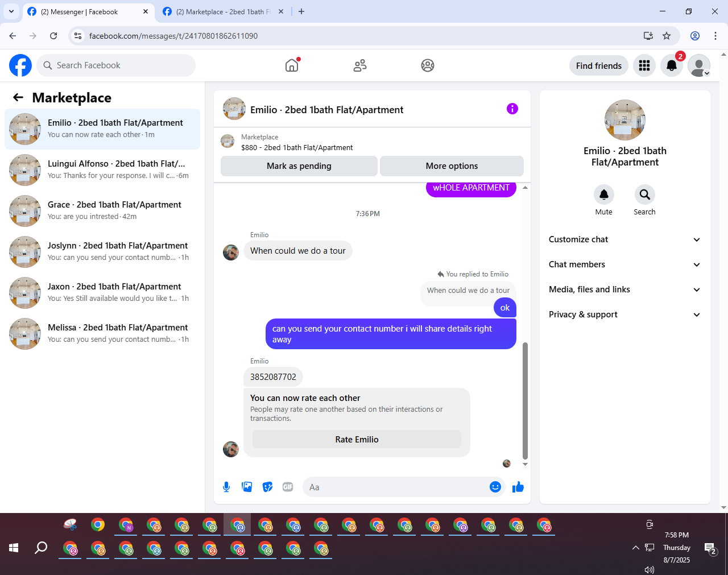Viewport: 728px width, 575px height.
Task: Expand the Customize chat section
Action: [625, 239]
